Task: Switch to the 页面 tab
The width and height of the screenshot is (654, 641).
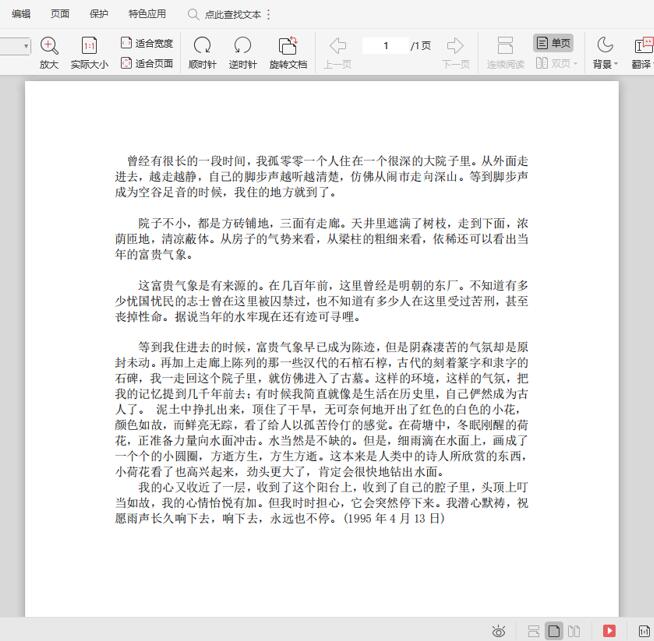Action: [60, 14]
